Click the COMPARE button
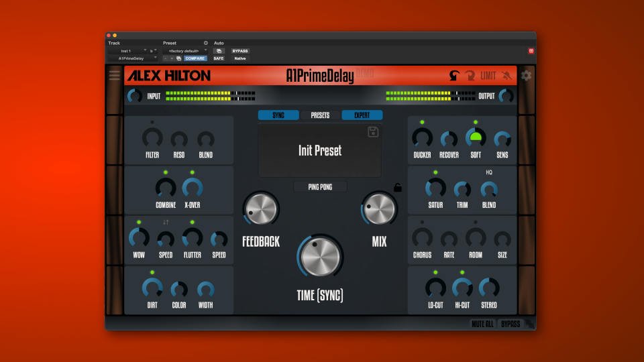 coord(195,58)
